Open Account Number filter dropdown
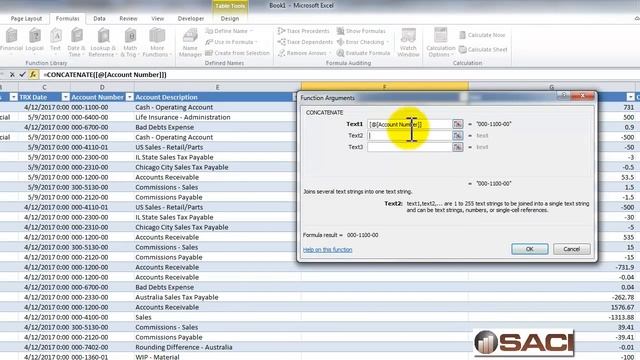The width and height of the screenshot is (640, 360). [x=129, y=97]
